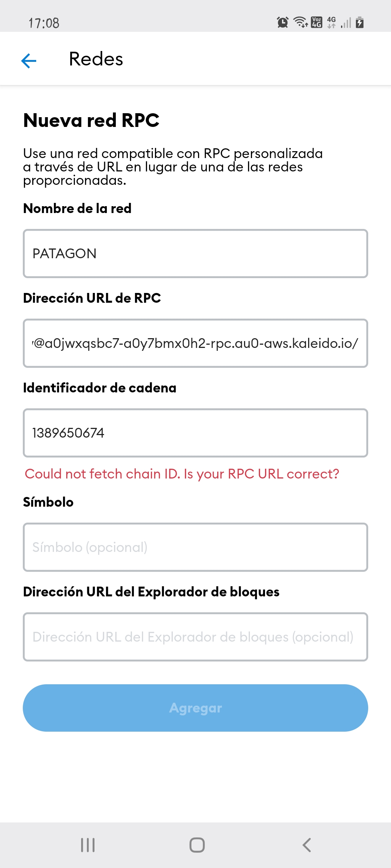Image resolution: width=391 pixels, height=868 pixels.
Task: Click the block explorer URL field
Action: pos(195,637)
